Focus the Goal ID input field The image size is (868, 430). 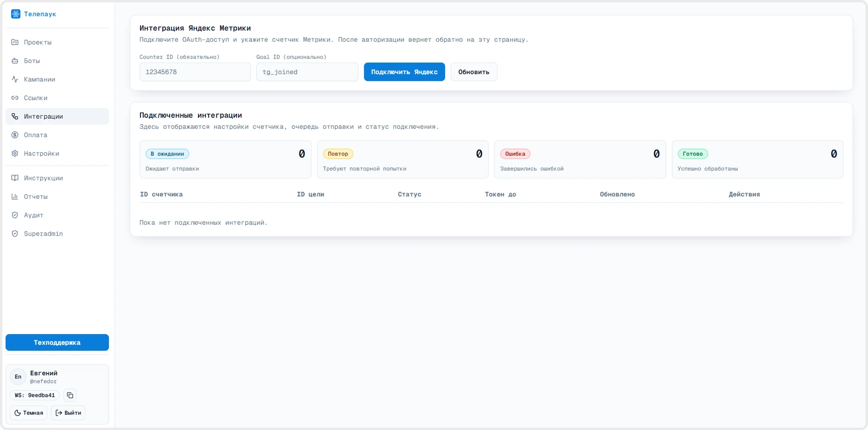tap(307, 72)
